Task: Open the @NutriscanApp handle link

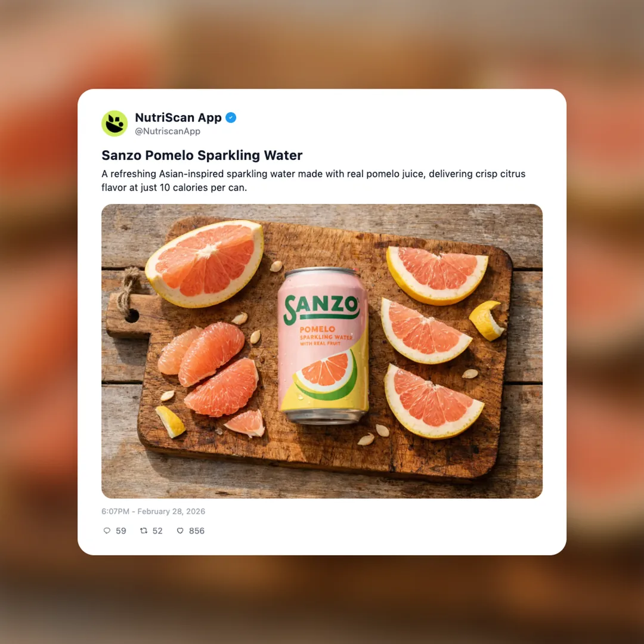Action: pyautogui.click(x=168, y=131)
